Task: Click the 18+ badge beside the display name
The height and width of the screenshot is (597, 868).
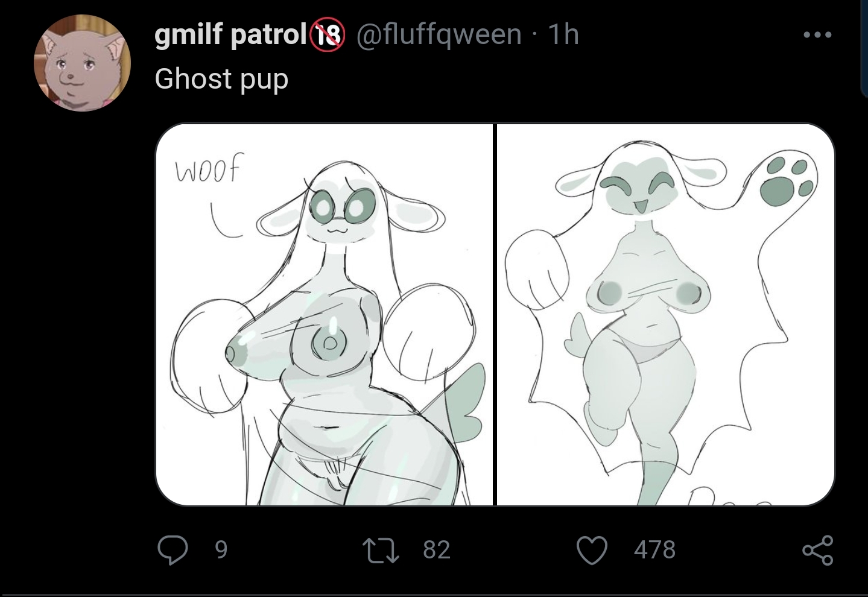Action: coord(326,35)
